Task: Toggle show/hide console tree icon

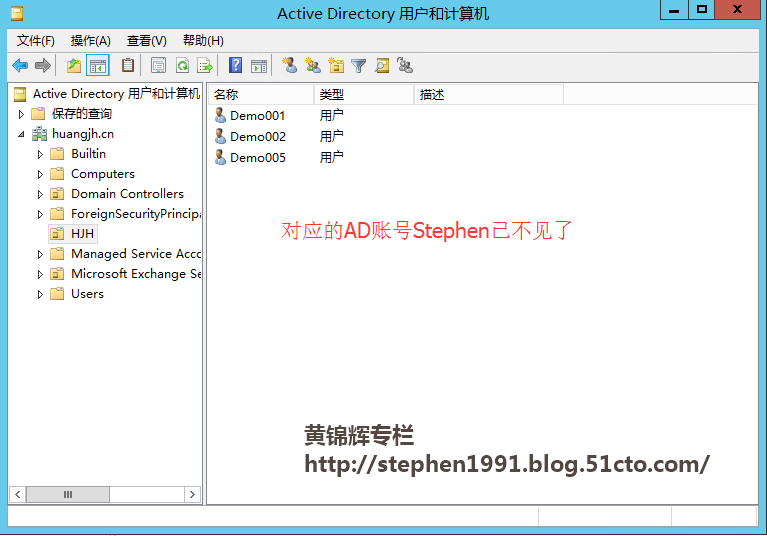Action: (x=97, y=66)
